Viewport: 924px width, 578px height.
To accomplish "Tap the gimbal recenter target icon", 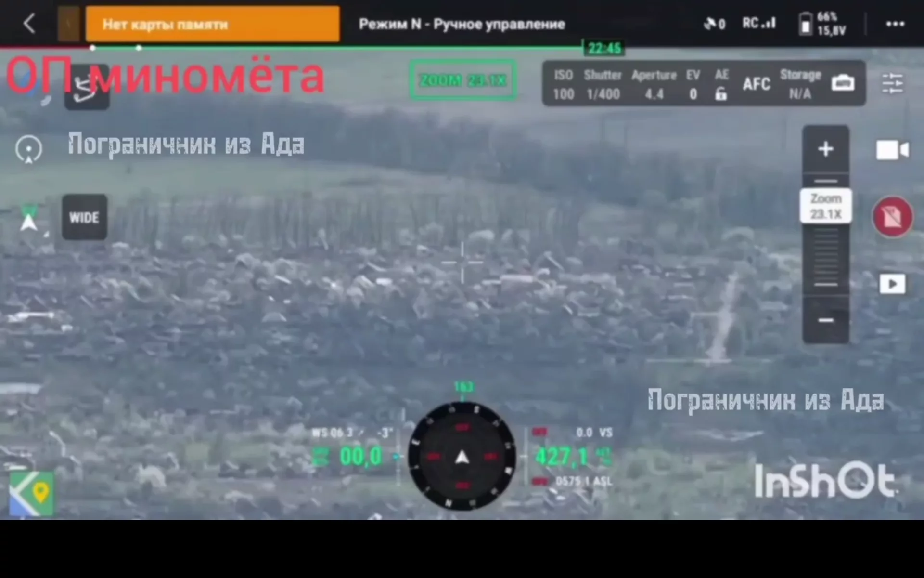I will click(29, 149).
